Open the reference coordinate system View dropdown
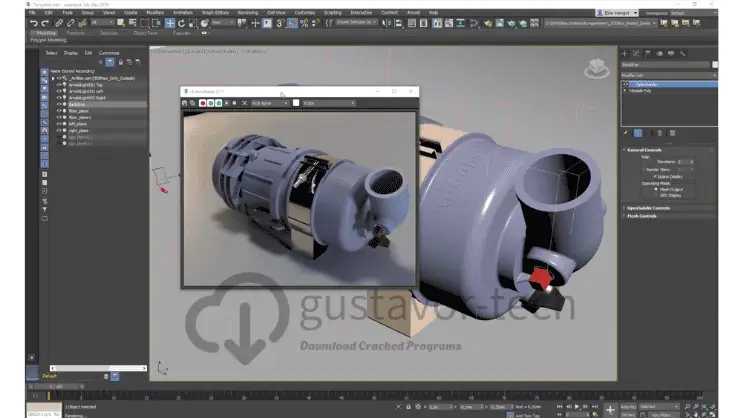 click(x=223, y=23)
